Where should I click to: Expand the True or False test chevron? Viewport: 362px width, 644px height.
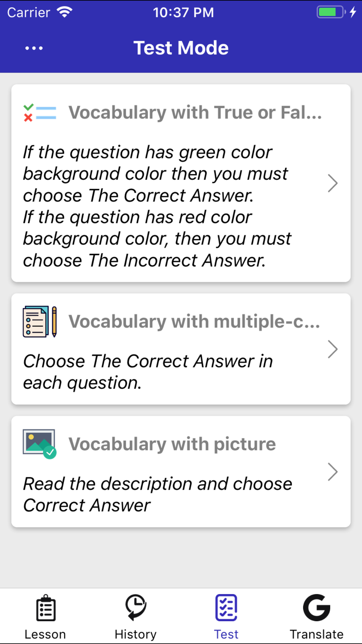333,183
